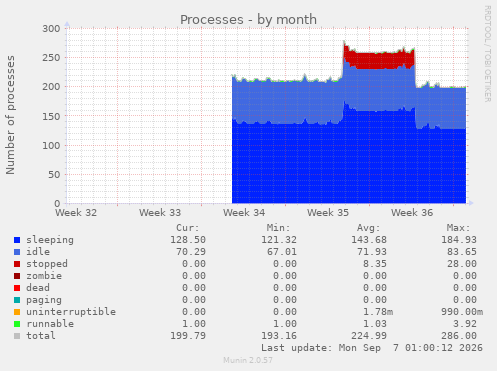Click the sleeping legend color swatch
497x371 pixels.
click(x=17, y=240)
